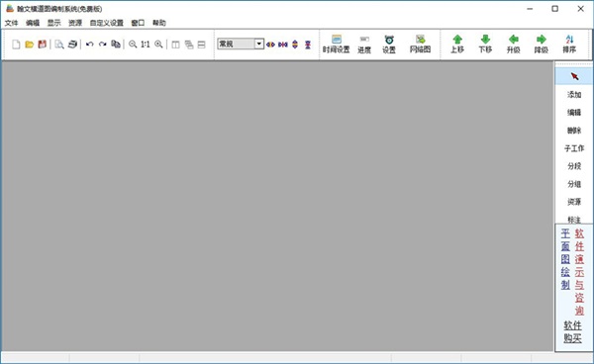Create a new file with the blank page icon
594x364 pixels.
(16, 45)
